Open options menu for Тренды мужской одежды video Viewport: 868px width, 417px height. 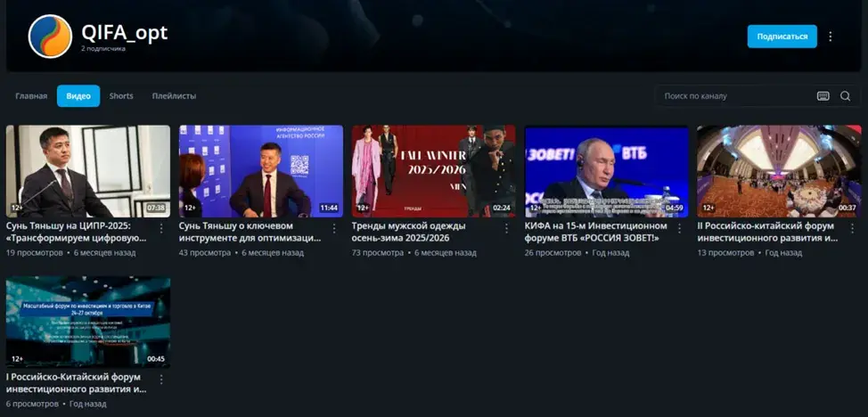point(506,228)
